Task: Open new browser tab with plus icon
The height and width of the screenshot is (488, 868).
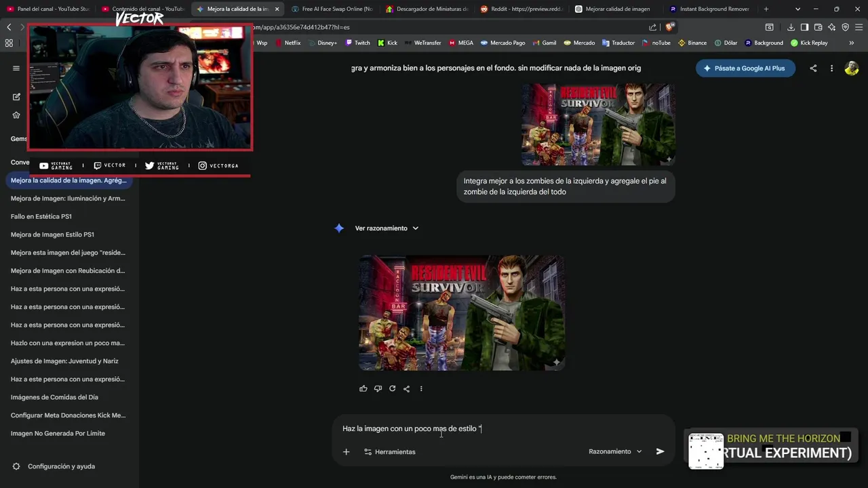Action: [x=766, y=9]
